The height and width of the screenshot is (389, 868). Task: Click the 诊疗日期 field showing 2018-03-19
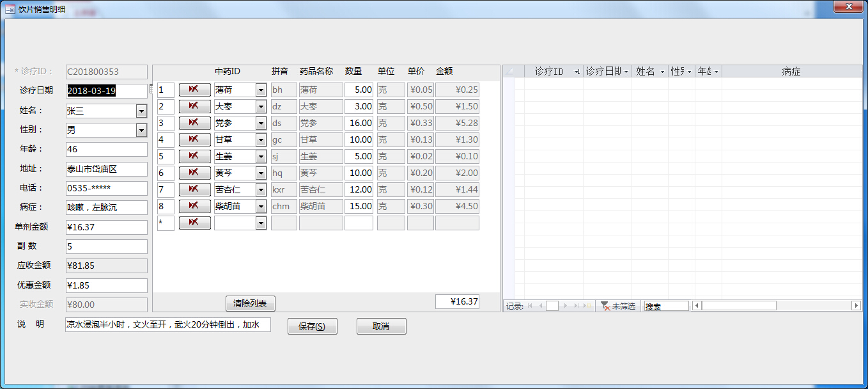pos(106,91)
